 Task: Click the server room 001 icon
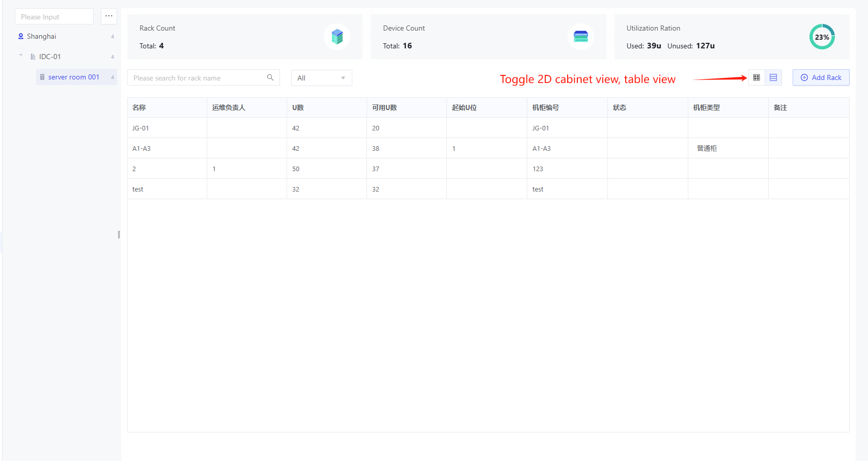[42, 77]
